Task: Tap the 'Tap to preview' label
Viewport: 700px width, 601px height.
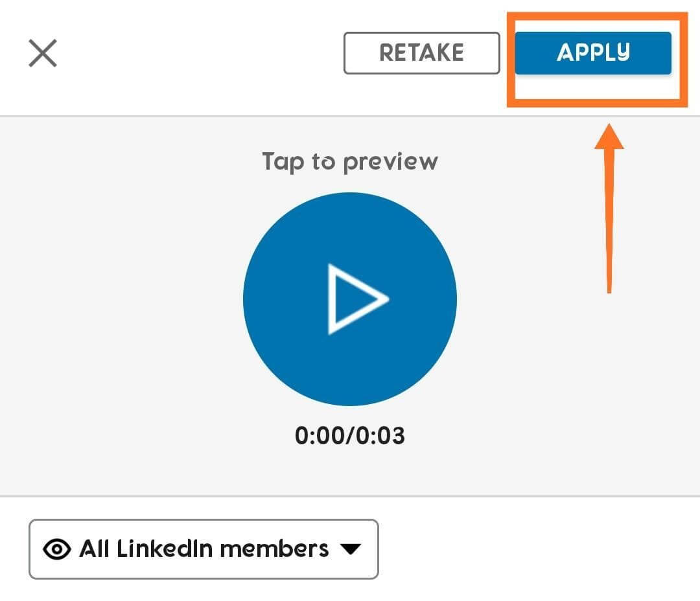Action: click(349, 161)
